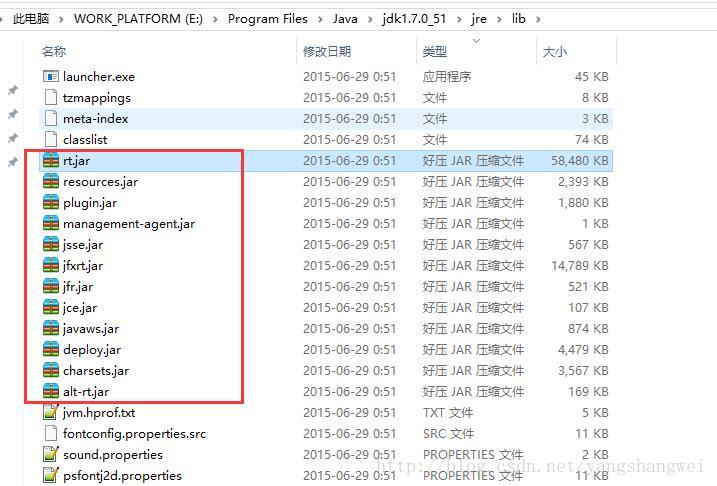717x486 pixels.
Task: Click the TXT 文件 type cell
Action: [448, 412]
